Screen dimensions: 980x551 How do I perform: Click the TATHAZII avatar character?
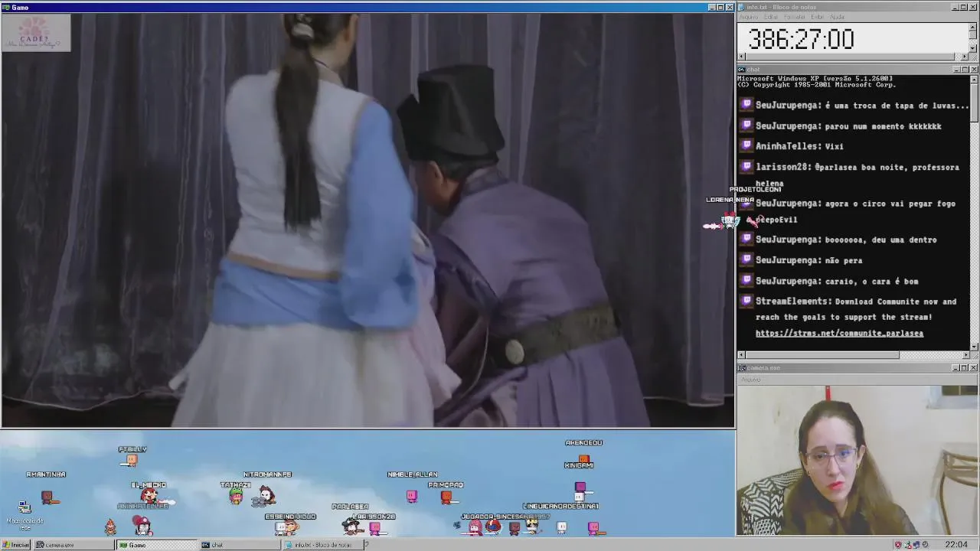(236, 497)
